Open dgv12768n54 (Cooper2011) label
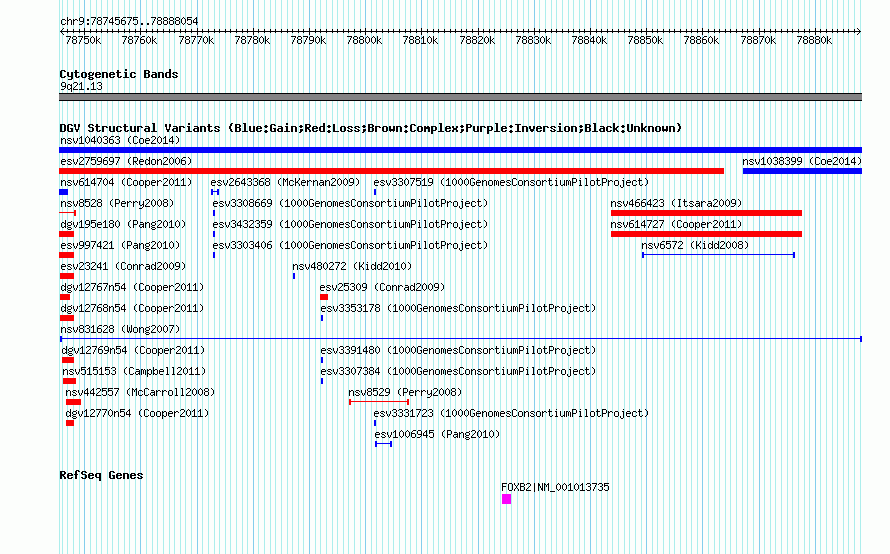Image resolution: width=890 pixels, height=554 pixels. [x=132, y=308]
